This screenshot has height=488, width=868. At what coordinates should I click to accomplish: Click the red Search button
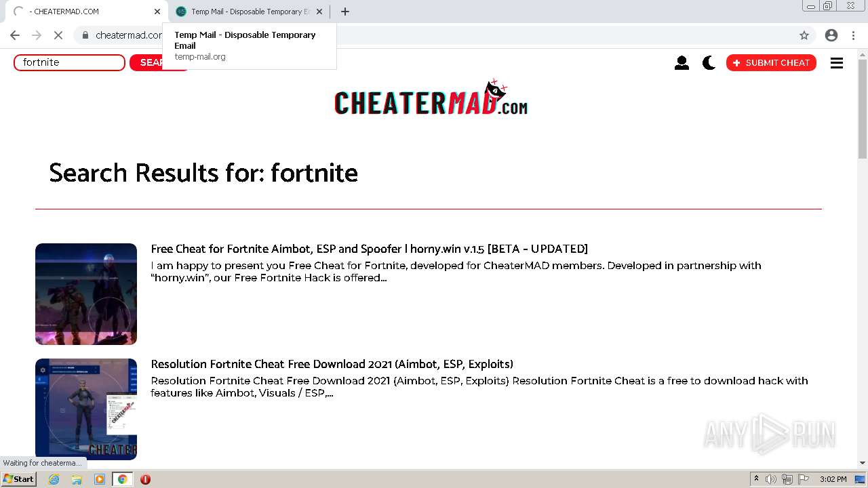(159, 62)
